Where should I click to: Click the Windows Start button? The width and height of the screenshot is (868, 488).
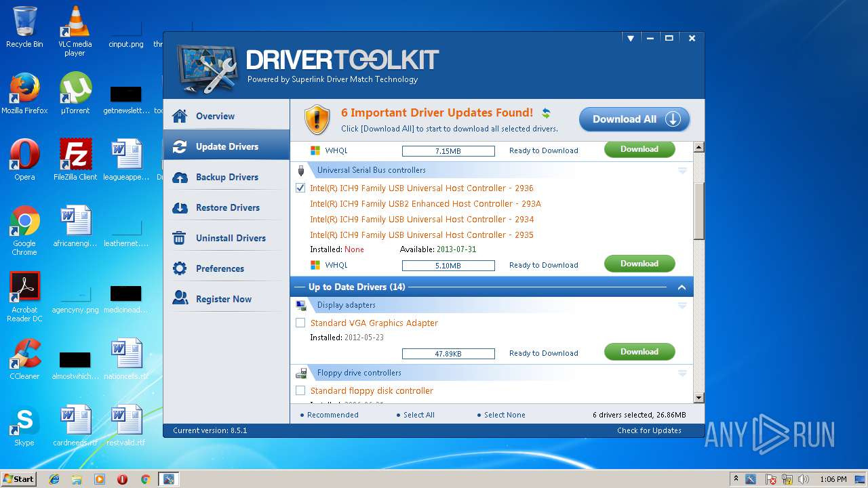[x=19, y=479]
